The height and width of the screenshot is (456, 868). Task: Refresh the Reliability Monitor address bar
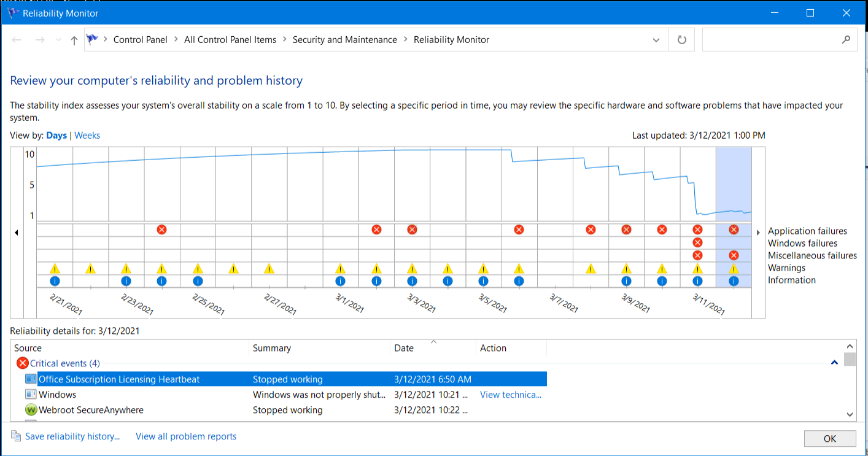pyautogui.click(x=681, y=40)
